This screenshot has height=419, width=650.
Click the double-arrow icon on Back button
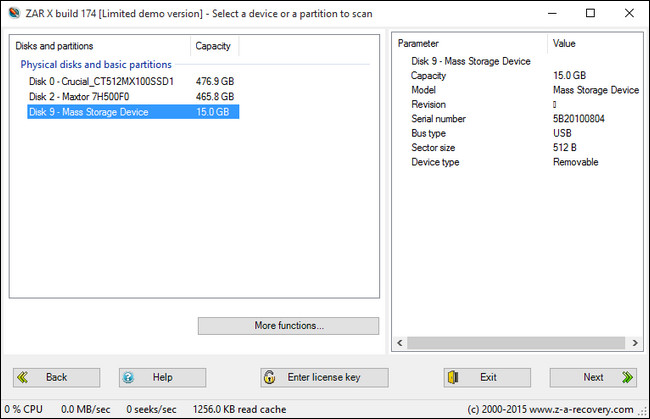pyautogui.click(x=22, y=377)
